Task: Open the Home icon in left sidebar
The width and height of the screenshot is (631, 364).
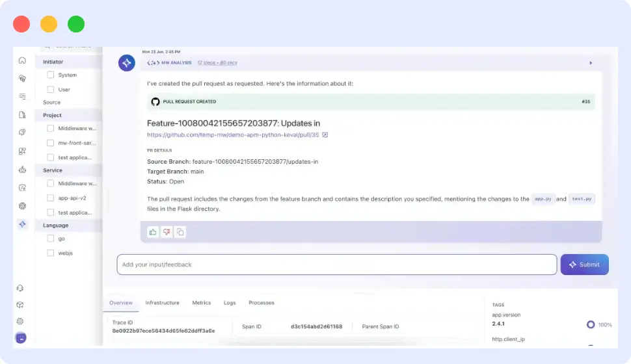Action: pyautogui.click(x=22, y=60)
